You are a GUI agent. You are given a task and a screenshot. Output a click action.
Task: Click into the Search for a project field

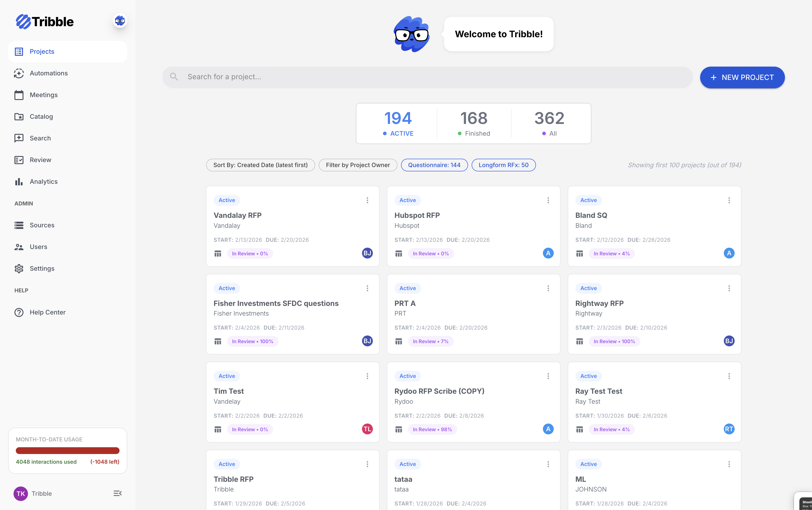click(x=427, y=77)
